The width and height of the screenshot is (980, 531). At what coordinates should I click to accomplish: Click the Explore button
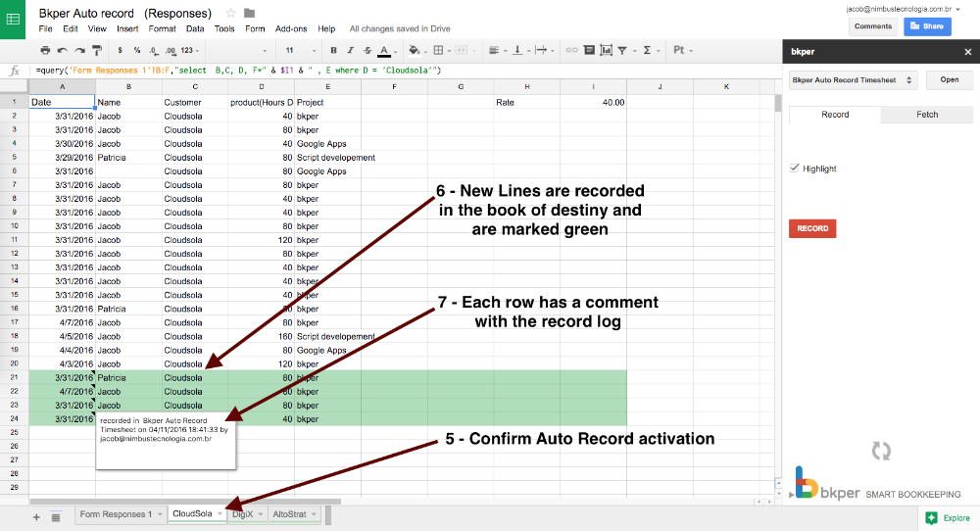click(948, 518)
